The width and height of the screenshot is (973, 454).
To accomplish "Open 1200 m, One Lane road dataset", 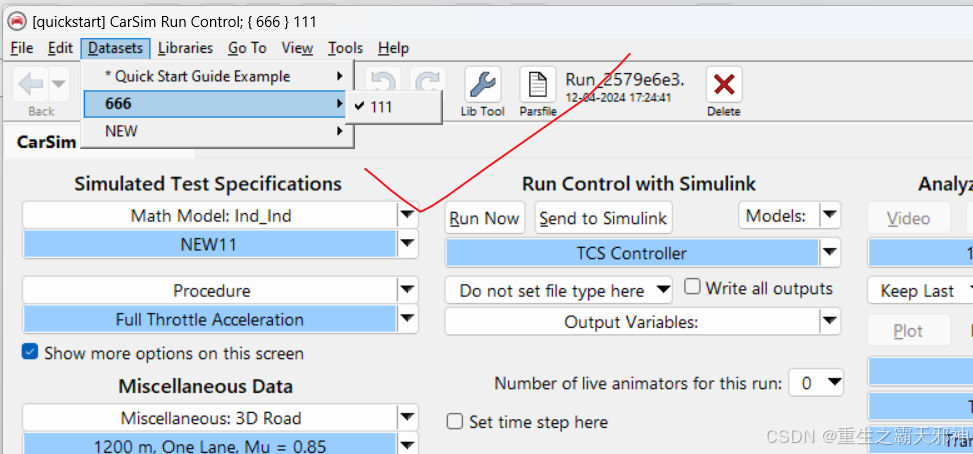I will [x=209, y=445].
